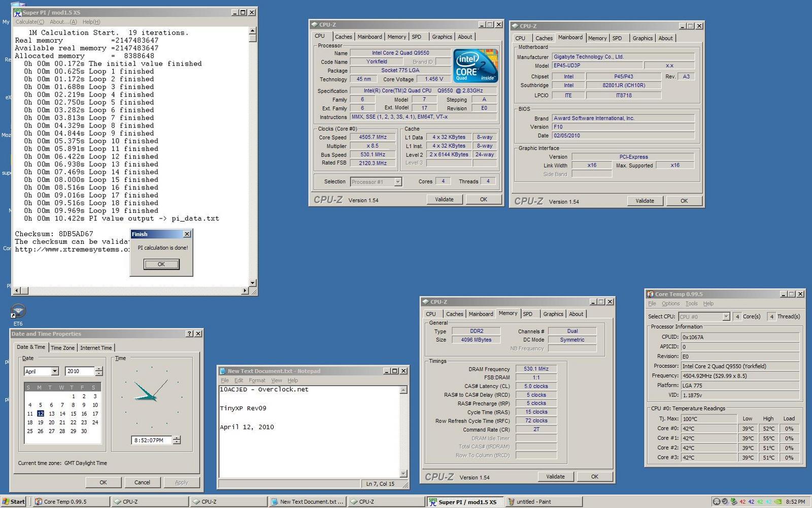Image resolution: width=812 pixels, height=508 pixels.
Task: Open Caches tab in CPU-Z Yorkfield window
Action: [344, 37]
